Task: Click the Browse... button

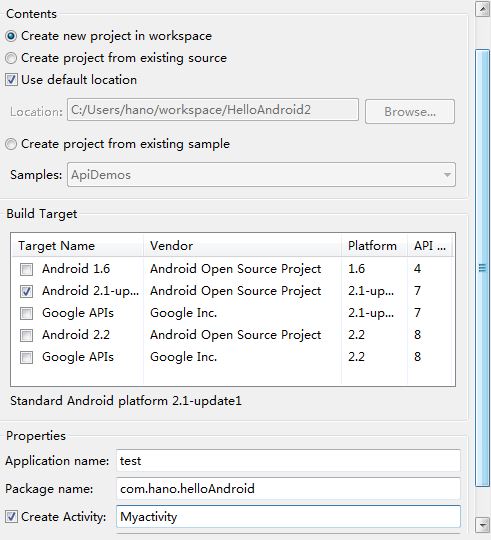Action: click(x=410, y=112)
